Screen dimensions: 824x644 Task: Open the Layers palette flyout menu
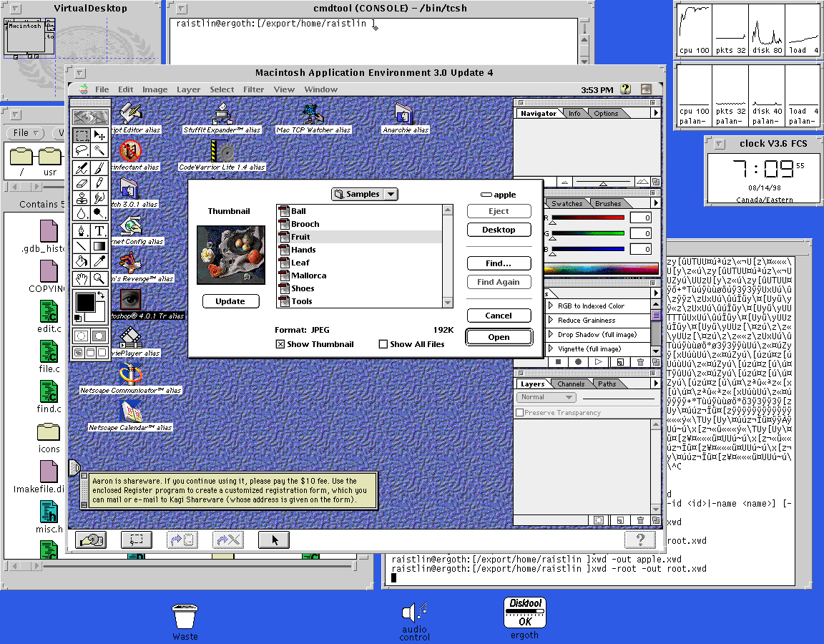655,384
